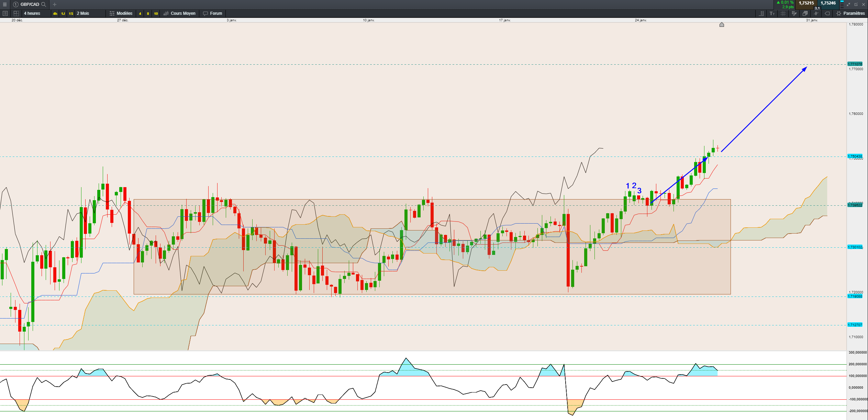The width and height of the screenshot is (868, 420).
Task: Click the circled 1 chart number icon
Action: pyautogui.click(x=16, y=4)
